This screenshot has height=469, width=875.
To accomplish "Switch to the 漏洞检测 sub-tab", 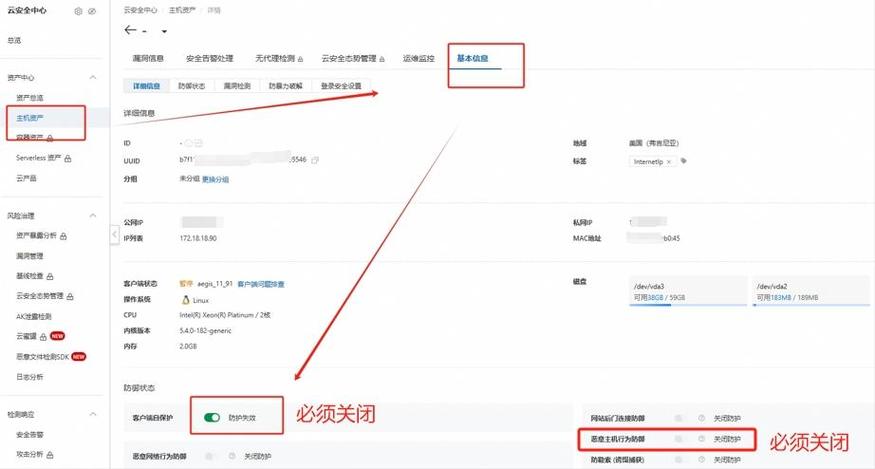I will (237, 86).
